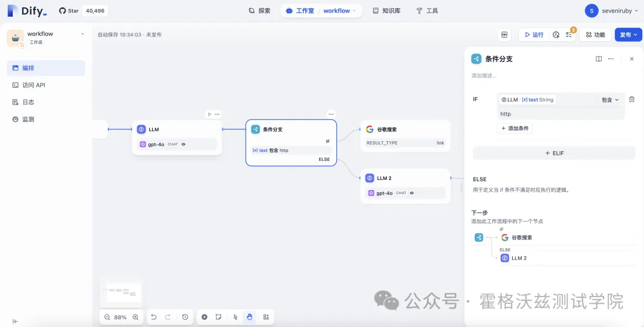Click the 运行 run button
This screenshot has height=327, width=644.
[x=534, y=35]
